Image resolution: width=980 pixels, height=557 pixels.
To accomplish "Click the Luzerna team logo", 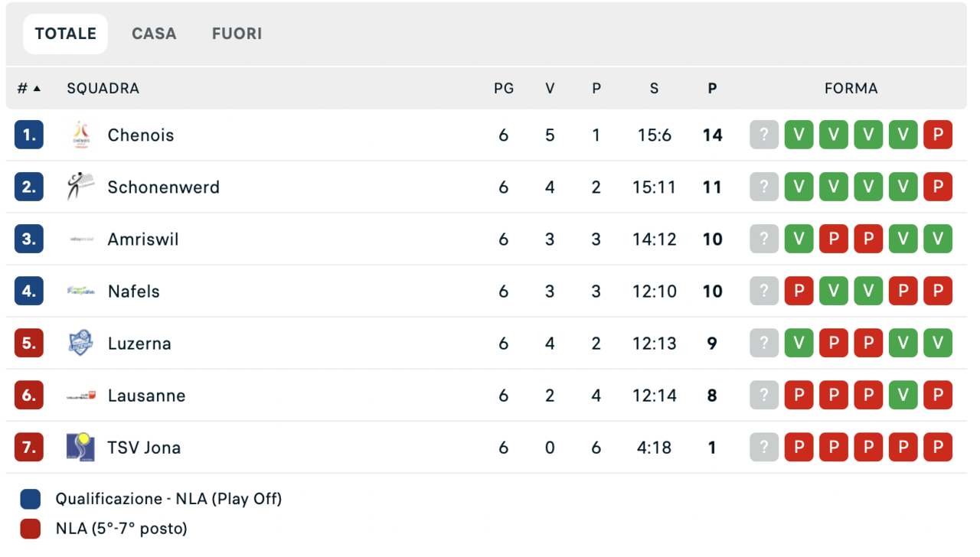I will coord(80,344).
